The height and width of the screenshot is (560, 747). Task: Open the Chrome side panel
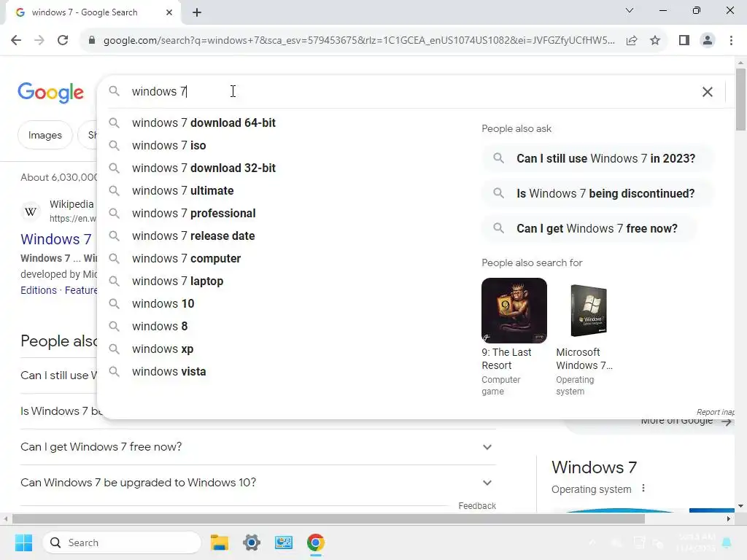684,40
